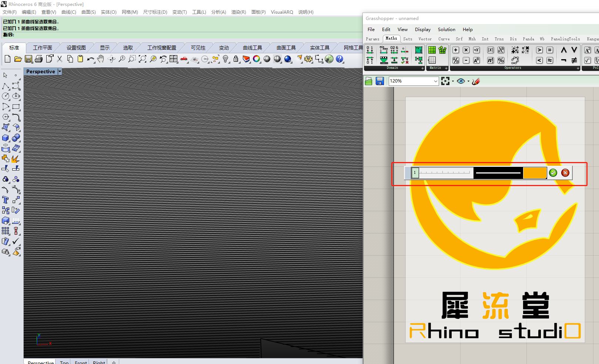Select the Polygon tool in sidebar
The image size is (599, 364).
pyautogui.click(x=6, y=117)
